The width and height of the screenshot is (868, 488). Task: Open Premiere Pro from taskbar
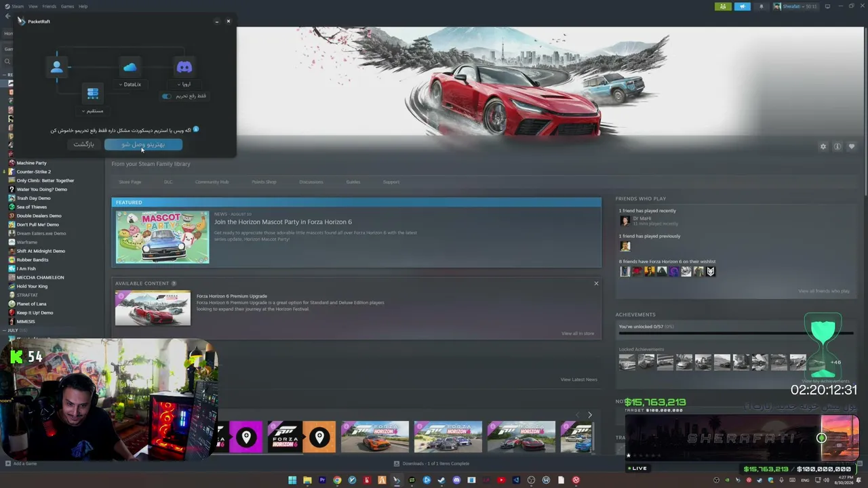click(322, 480)
